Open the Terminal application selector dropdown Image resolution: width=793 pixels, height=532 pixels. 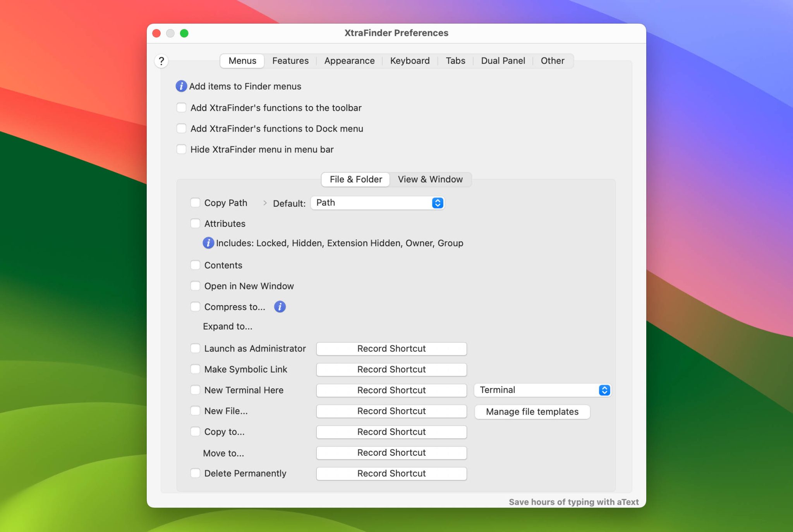point(542,390)
